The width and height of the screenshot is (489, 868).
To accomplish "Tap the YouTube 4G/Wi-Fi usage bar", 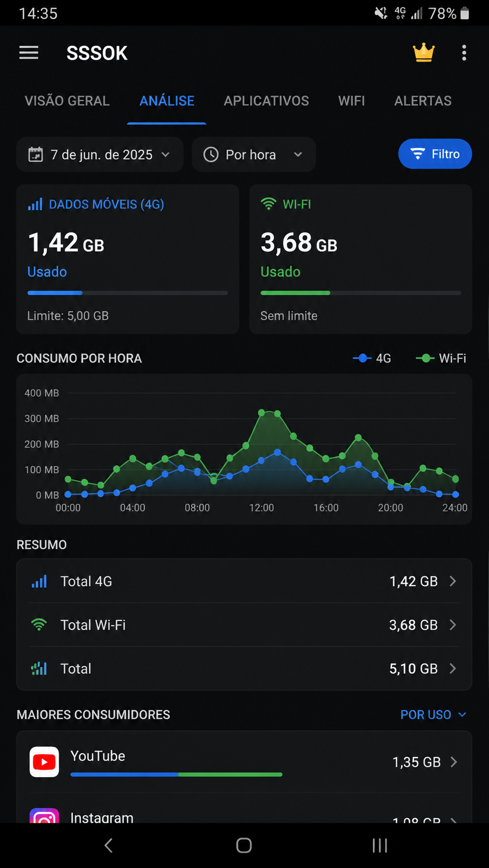I will coord(176,775).
